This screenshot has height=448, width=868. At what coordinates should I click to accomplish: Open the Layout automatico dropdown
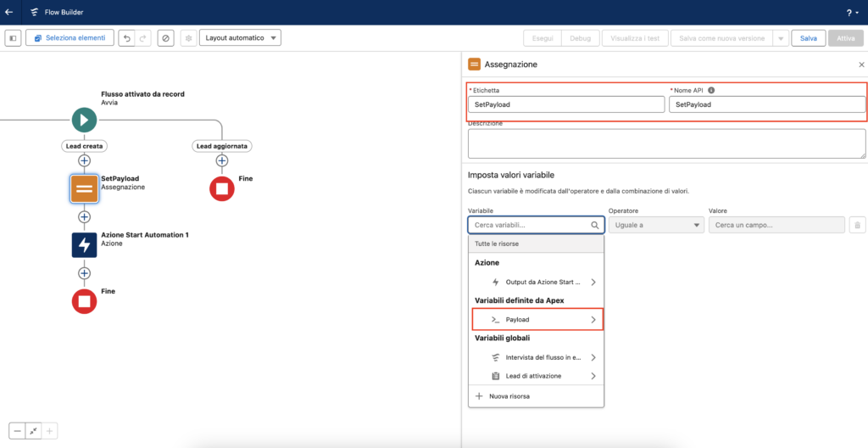[239, 38]
